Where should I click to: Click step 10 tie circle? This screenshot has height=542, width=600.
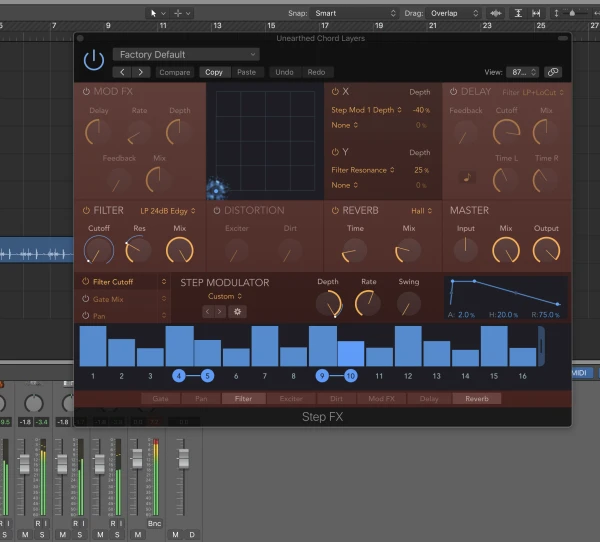point(351,376)
